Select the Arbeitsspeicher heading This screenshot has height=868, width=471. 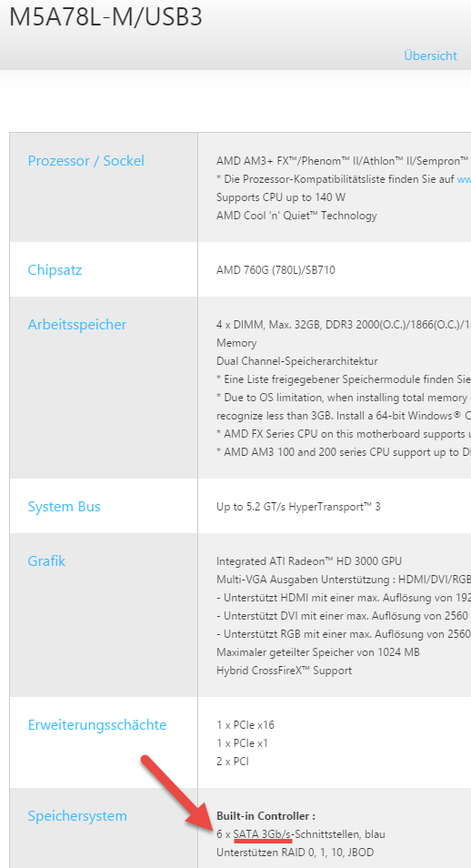coord(77,325)
